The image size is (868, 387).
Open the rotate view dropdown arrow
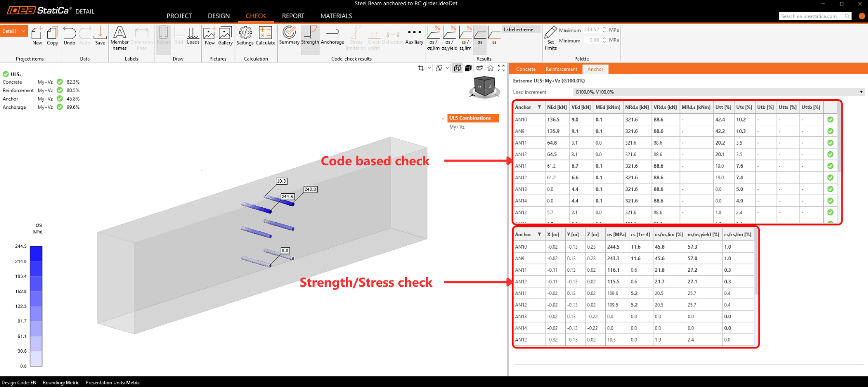click(x=448, y=68)
